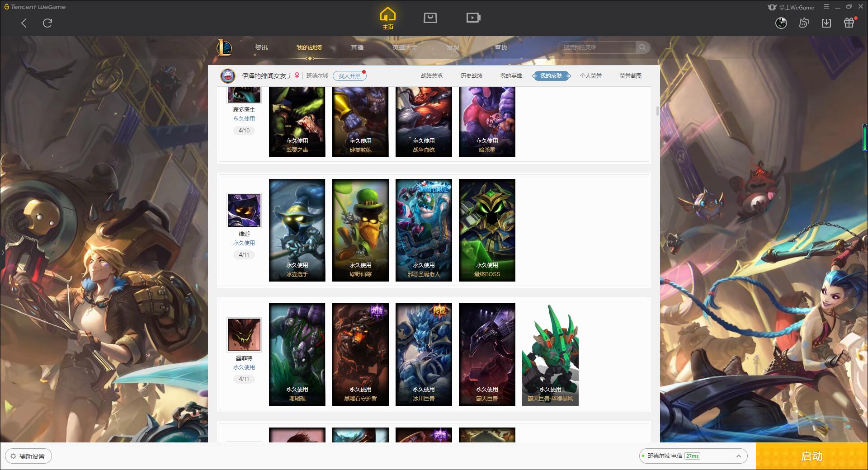Select the 维迦 champion portrait
The height and width of the screenshot is (470, 868).
(244, 211)
